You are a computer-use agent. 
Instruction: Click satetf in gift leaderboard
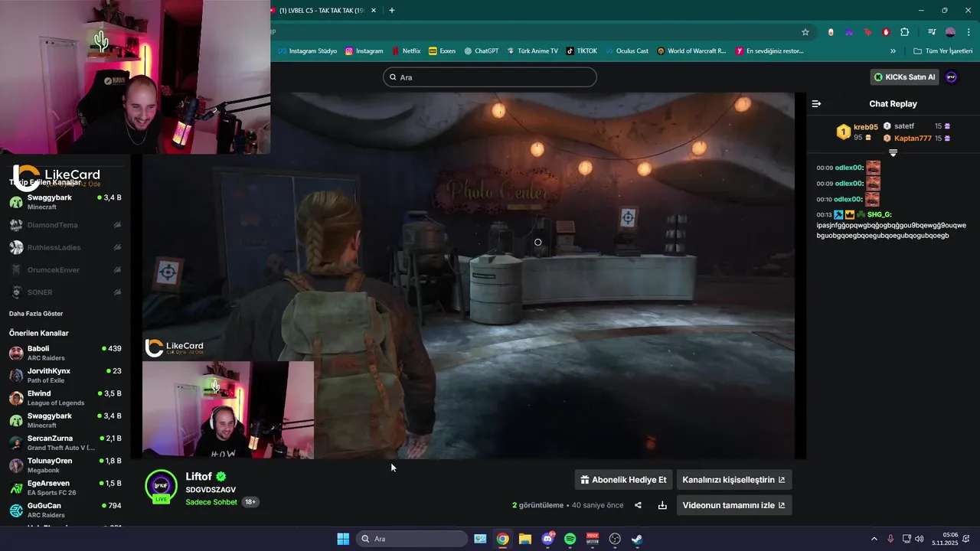(904, 126)
